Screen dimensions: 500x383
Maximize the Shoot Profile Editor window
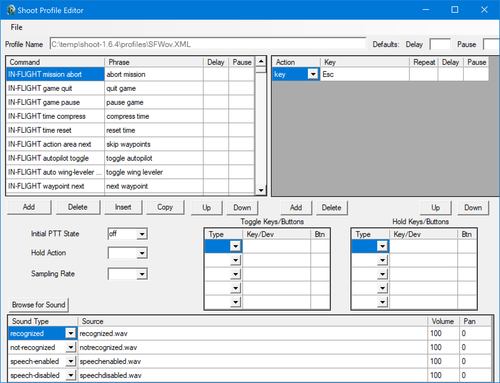(x=455, y=10)
